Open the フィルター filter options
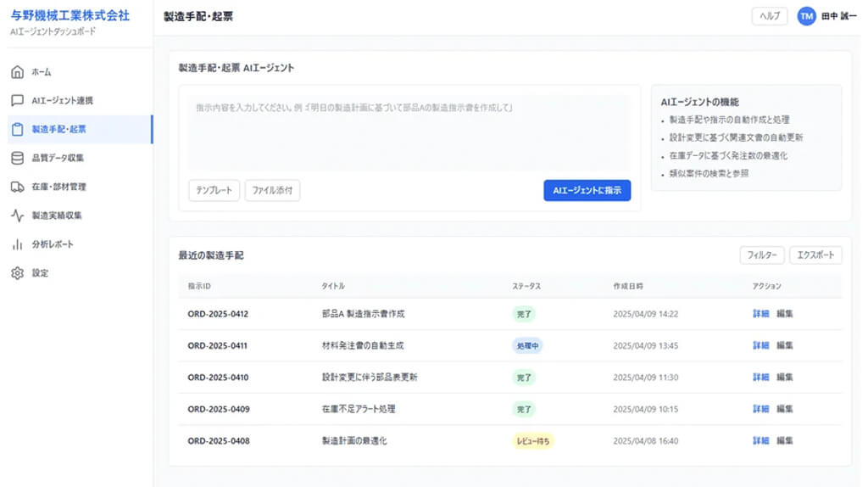The height and width of the screenshot is (487, 868). pyautogui.click(x=762, y=255)
